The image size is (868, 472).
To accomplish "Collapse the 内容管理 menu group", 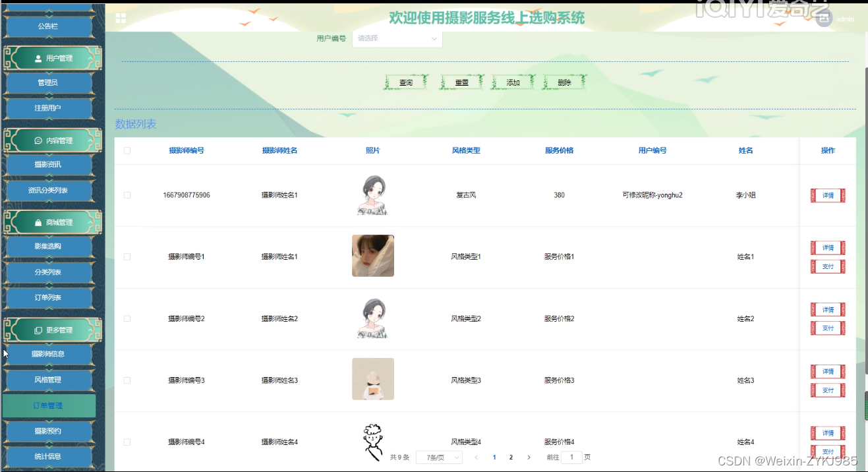I will (x=53, y=140).
